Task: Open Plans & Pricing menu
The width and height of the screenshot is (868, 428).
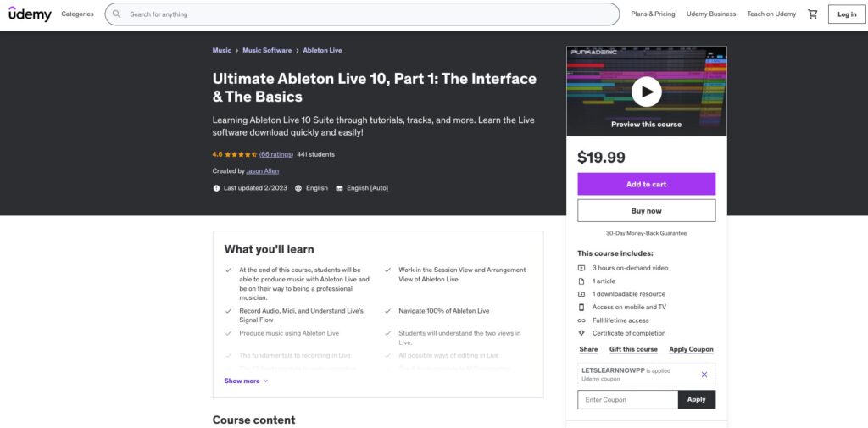Action: [653, 14]
